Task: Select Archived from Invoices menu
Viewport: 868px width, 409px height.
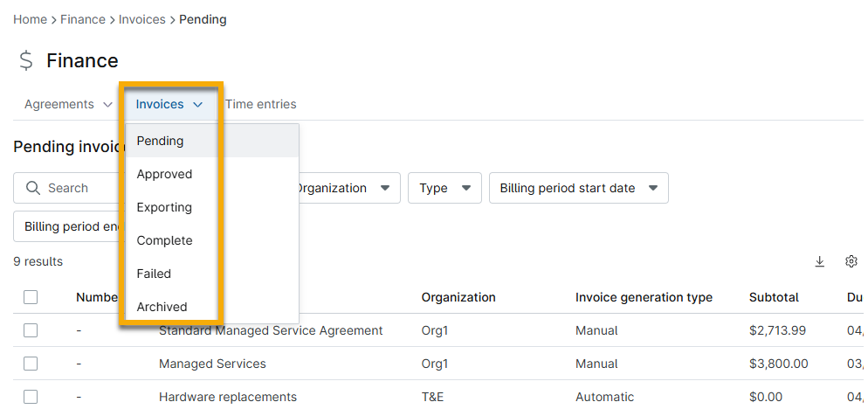Action: [x=162, y=307]
